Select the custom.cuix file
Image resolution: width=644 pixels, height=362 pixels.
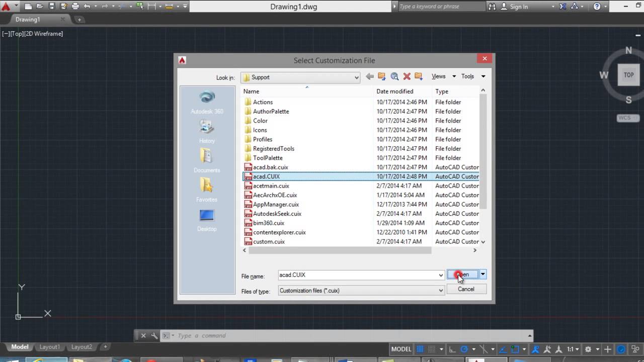pos(269,242)
